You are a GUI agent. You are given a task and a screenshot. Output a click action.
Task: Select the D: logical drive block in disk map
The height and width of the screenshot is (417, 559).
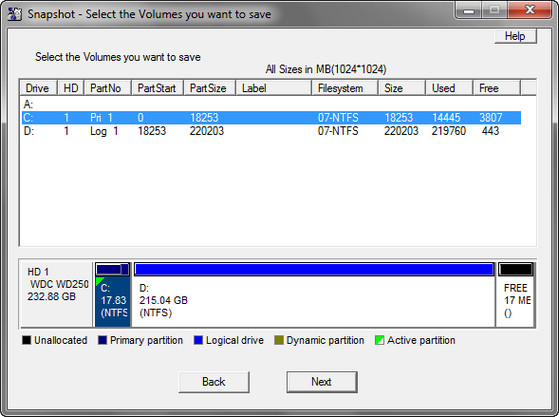(x=314, y=295)
